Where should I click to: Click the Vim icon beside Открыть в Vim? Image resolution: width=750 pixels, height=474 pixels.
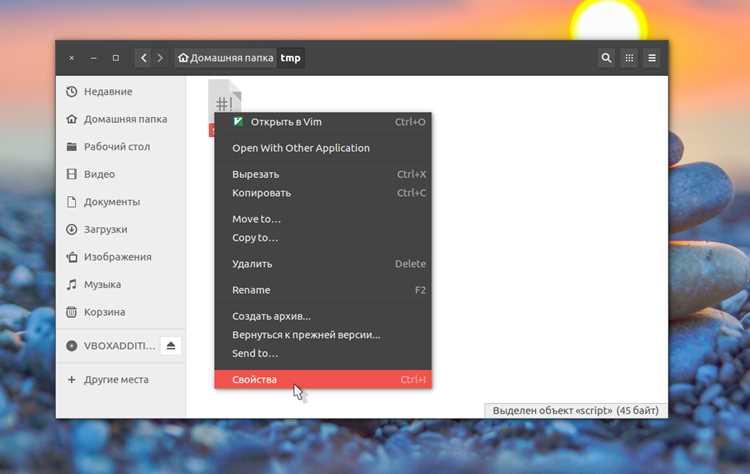point(238,121)
